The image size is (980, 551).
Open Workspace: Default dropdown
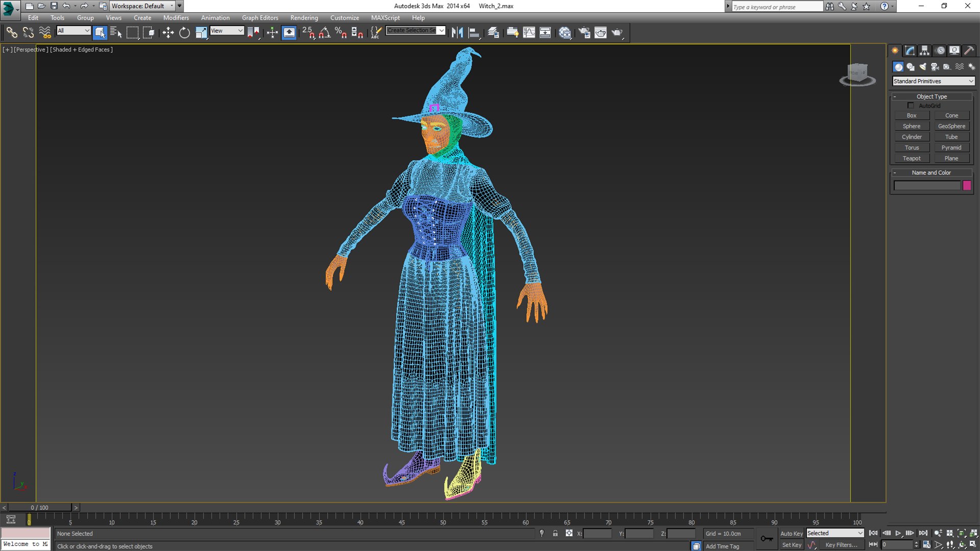point(142,6)
